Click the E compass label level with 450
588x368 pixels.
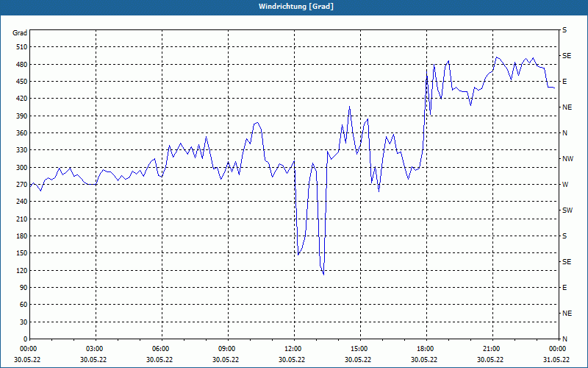click(x=564, y=82)
